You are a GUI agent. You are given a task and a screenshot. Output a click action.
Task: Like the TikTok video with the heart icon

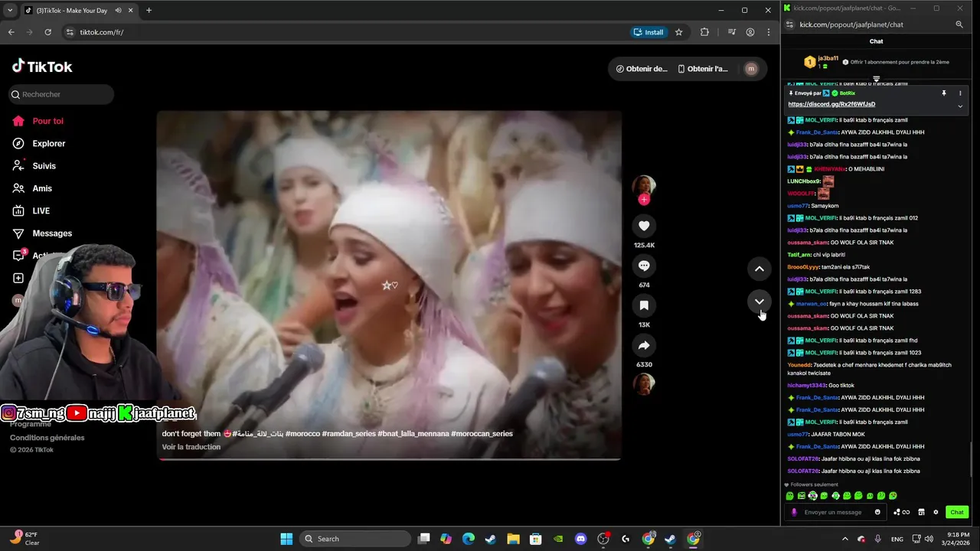coord(644,226)
